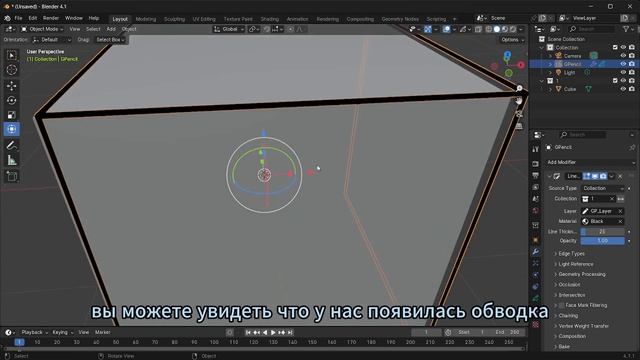Expand the Geometry Processing panel
Screen dimensions: 640x360
(x=581, y=274)
